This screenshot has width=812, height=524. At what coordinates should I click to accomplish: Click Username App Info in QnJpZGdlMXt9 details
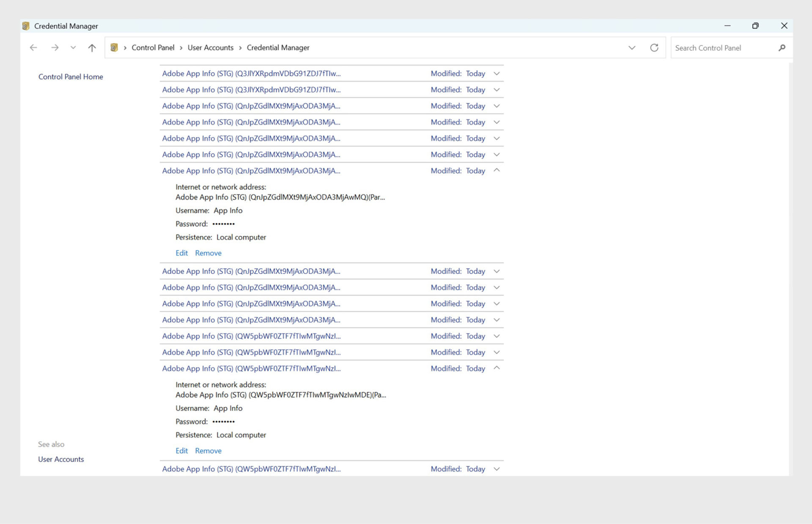click(x=209, y=210)
